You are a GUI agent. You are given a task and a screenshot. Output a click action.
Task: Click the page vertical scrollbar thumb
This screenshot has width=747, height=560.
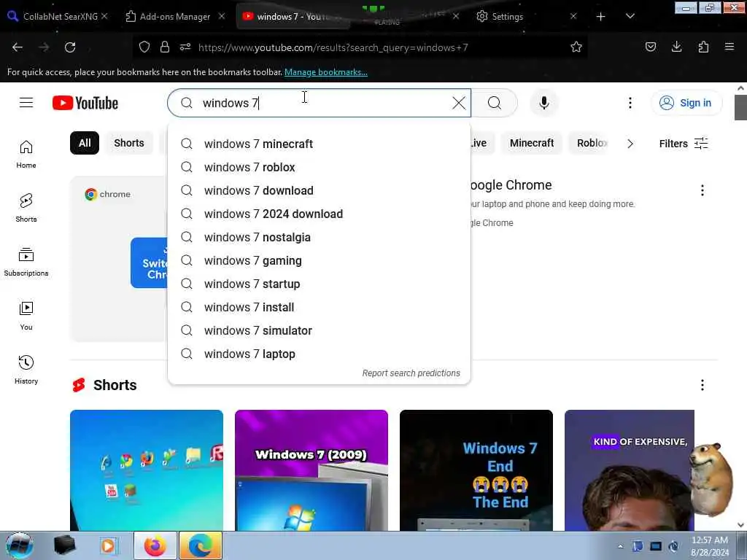tap(740, 108)
